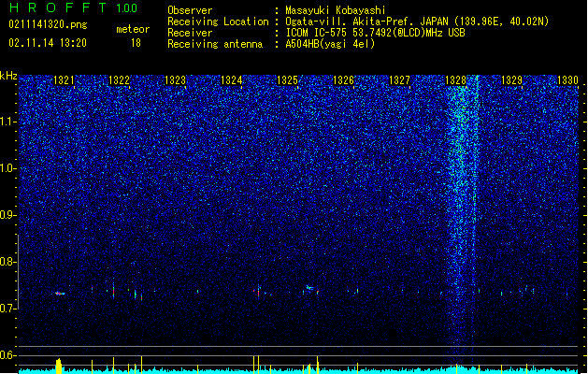Screen dimensions: 588x374
Task: Click the Observer label
Action: tap(190, 10)
